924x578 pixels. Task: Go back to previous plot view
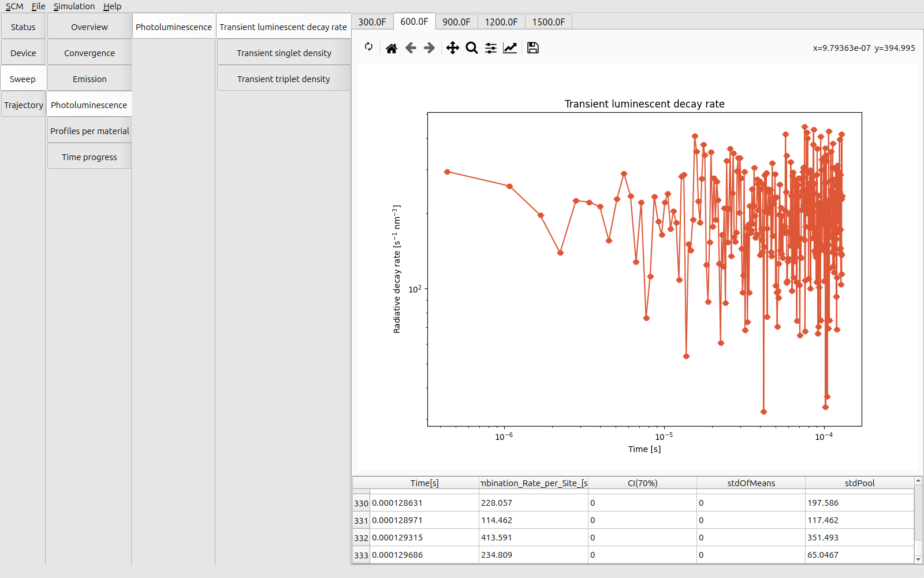411,48
